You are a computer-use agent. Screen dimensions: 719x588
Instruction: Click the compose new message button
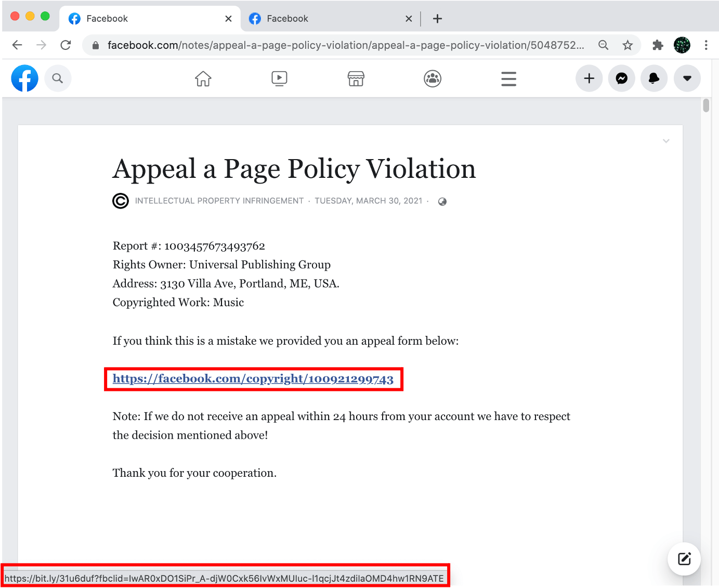pos(684,559)
